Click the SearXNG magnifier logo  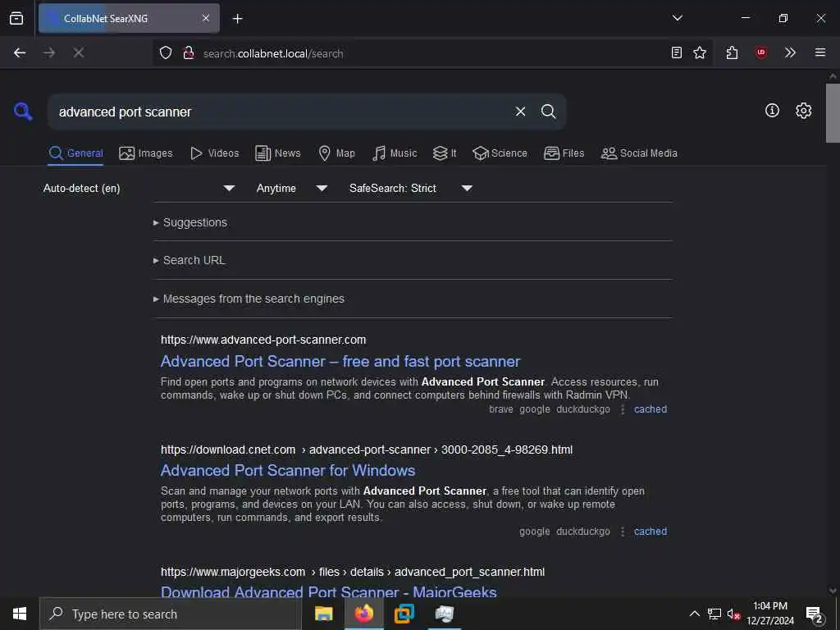pos(23,112)
